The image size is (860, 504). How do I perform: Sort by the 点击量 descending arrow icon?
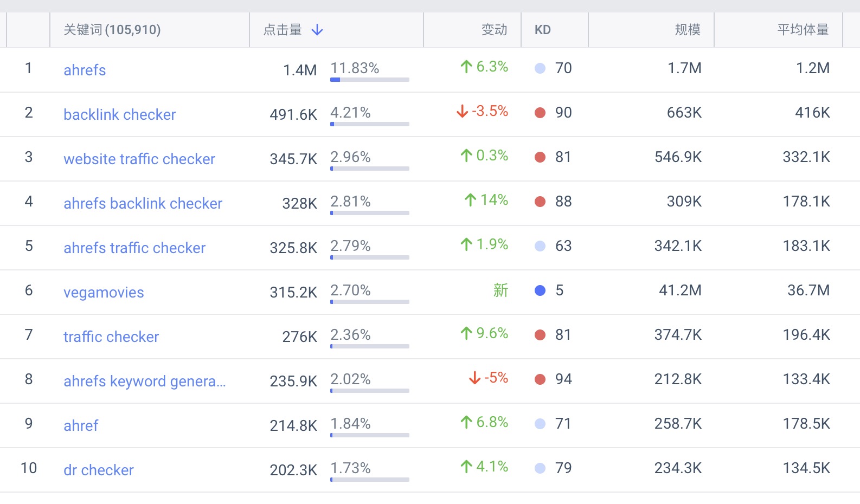(x=317, y=30)
